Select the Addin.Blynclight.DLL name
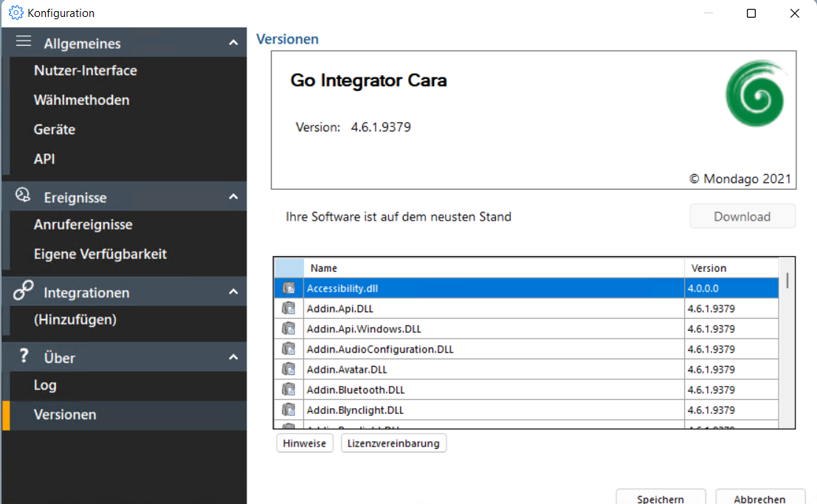This screenshot has width=817, height=504. 355,410
